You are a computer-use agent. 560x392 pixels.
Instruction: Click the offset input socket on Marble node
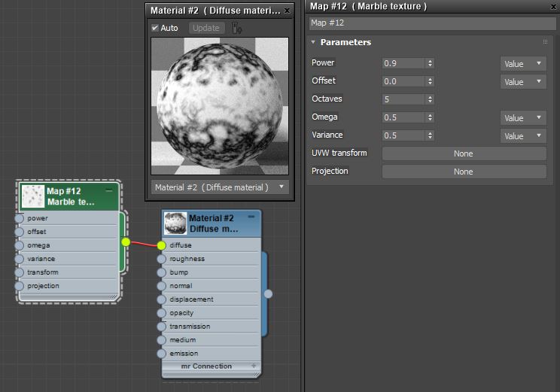pos(20,232)
